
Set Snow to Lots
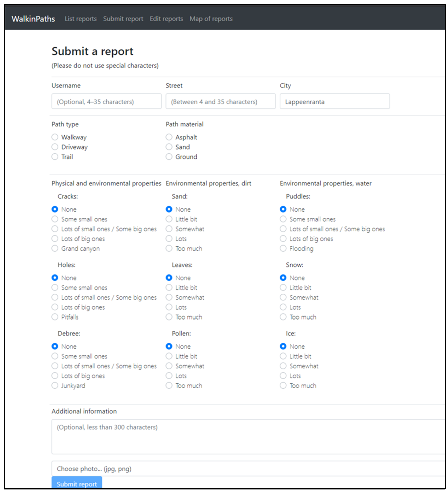coord(283,307)
